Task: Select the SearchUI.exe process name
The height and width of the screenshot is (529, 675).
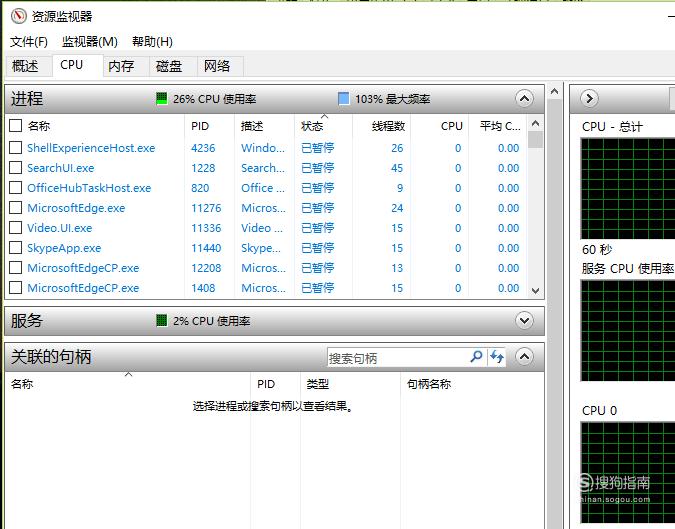Action: tap(60, 168)
